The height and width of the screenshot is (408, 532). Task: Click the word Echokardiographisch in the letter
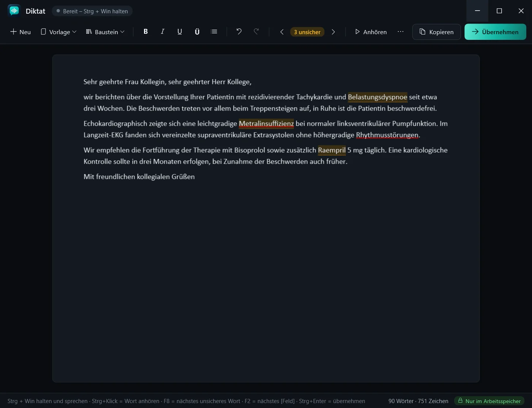[115, 124]
